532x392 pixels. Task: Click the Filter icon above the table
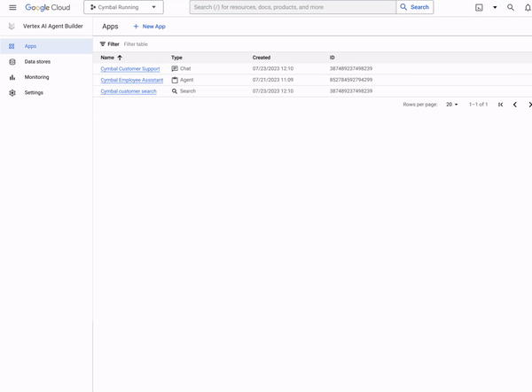pyautogui.click(x=103, y=44)
